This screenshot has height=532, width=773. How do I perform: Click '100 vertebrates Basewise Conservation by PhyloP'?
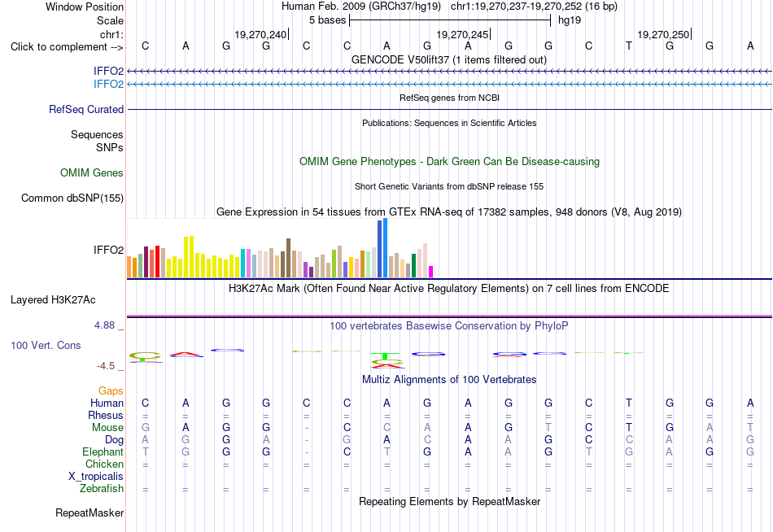tap(449, 326)
